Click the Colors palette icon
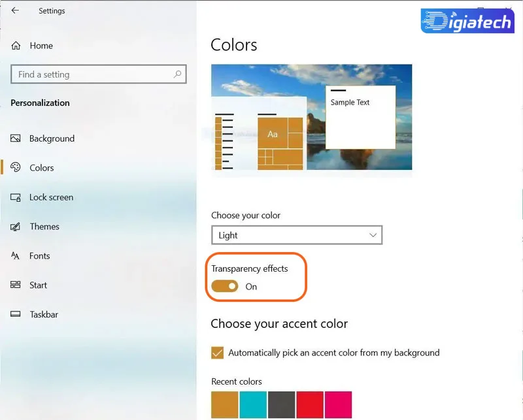This screenshot has width=523, height=420. (15, 167)
